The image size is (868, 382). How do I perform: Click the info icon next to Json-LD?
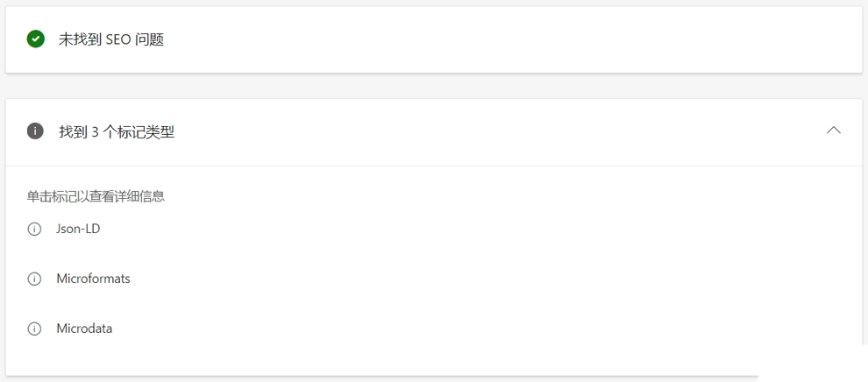(x=34, y=230)
